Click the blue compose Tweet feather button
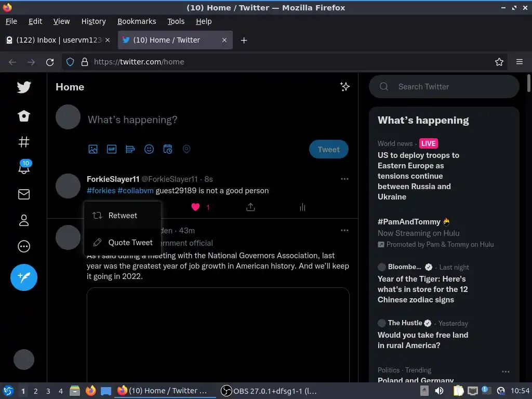Screen dimensions: 532x399 (x=24, y=277)
